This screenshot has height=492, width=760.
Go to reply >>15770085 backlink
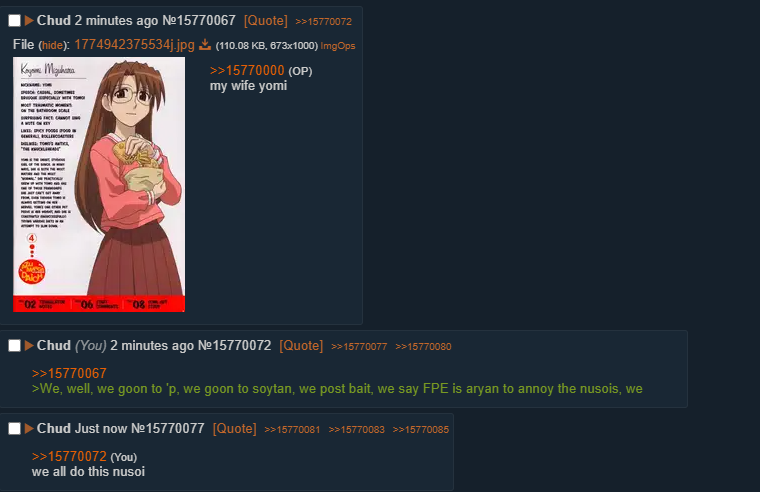421,429
